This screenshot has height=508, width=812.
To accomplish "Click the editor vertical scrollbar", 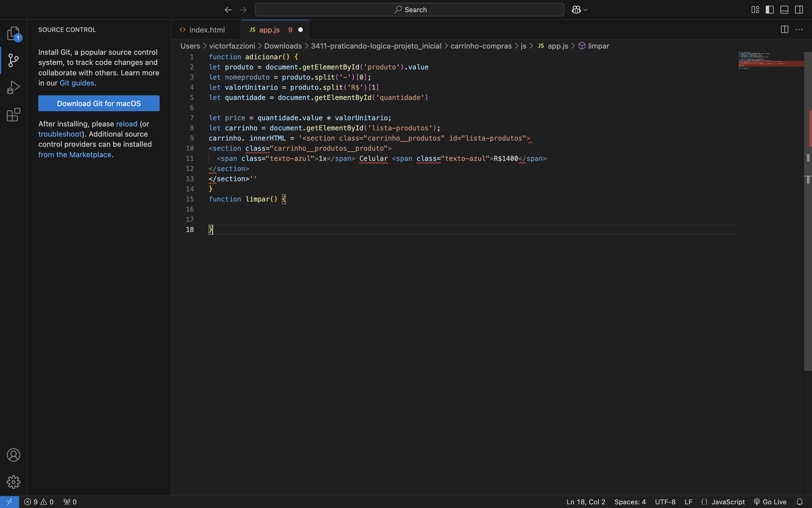I will 808,211.
